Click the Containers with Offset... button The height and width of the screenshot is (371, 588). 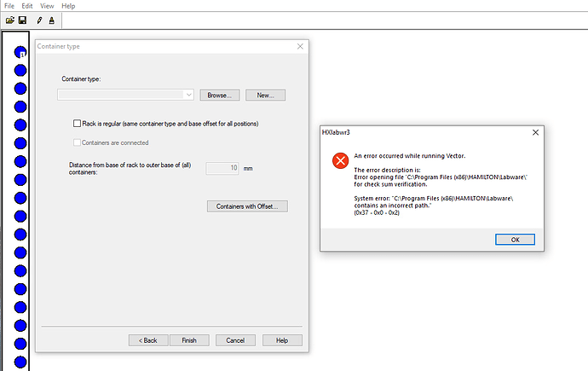(x=246, y=206)
